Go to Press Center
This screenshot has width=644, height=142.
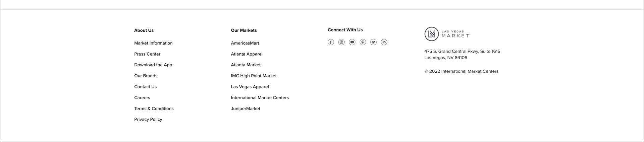[x=147, y=54]
